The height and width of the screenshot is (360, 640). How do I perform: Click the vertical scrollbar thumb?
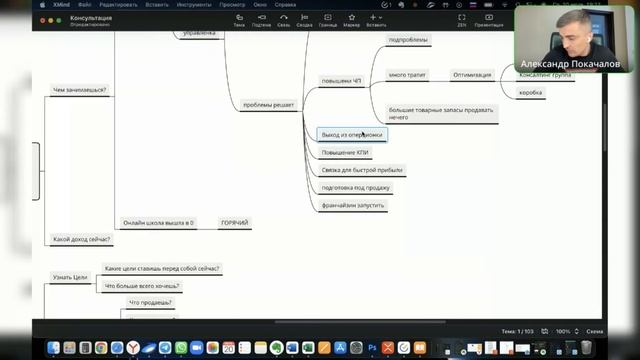(x=604, y=127)
